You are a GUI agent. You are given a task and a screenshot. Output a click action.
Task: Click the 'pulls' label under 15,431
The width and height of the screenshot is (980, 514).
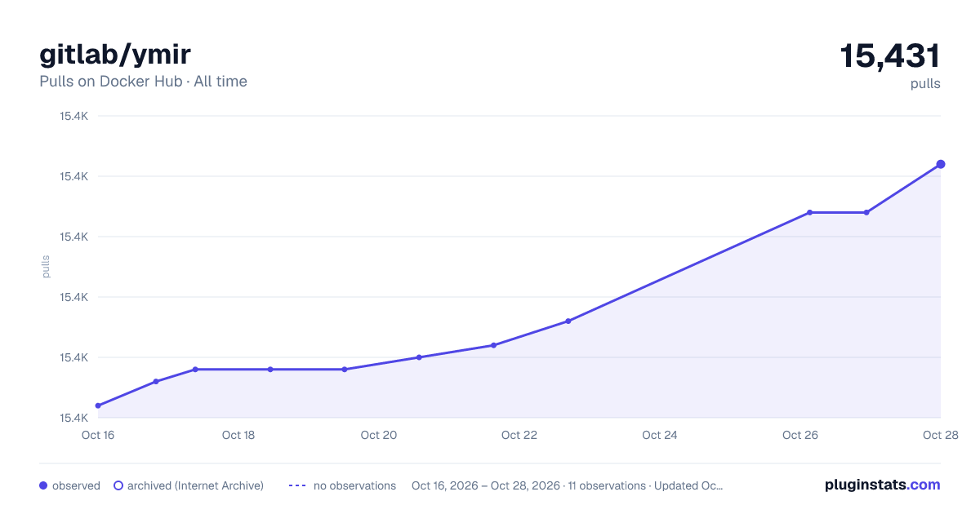(925, 84)
